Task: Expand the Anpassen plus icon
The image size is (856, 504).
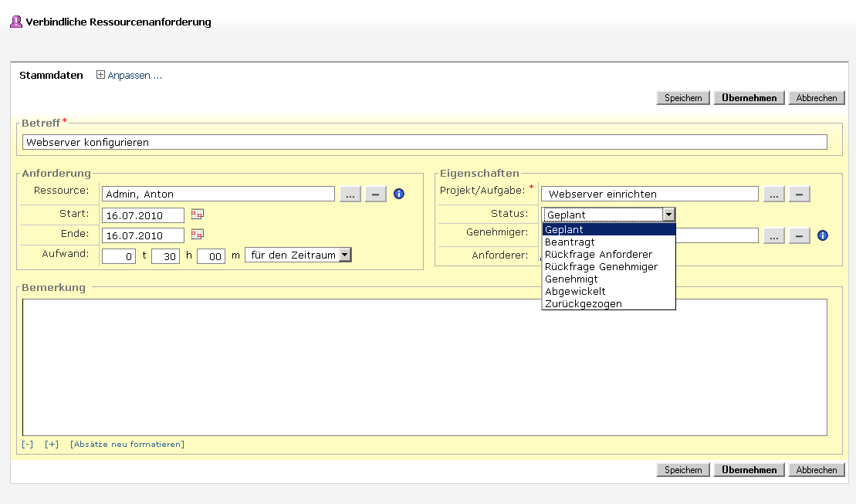Action: click(x=100, y=75)
